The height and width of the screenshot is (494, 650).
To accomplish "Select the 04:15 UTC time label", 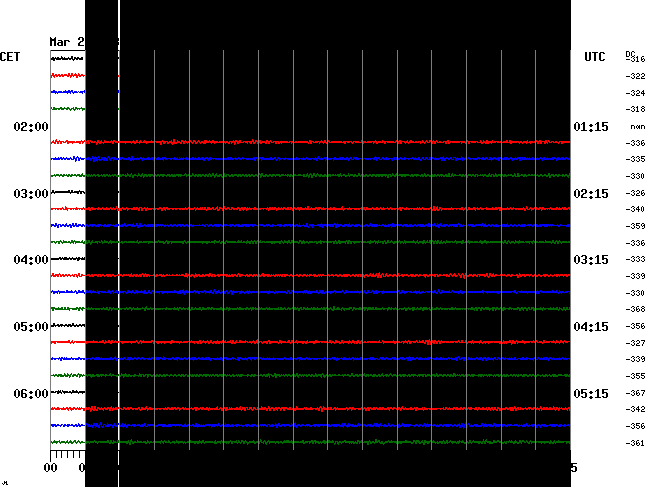I will click(x=591, y=327).
